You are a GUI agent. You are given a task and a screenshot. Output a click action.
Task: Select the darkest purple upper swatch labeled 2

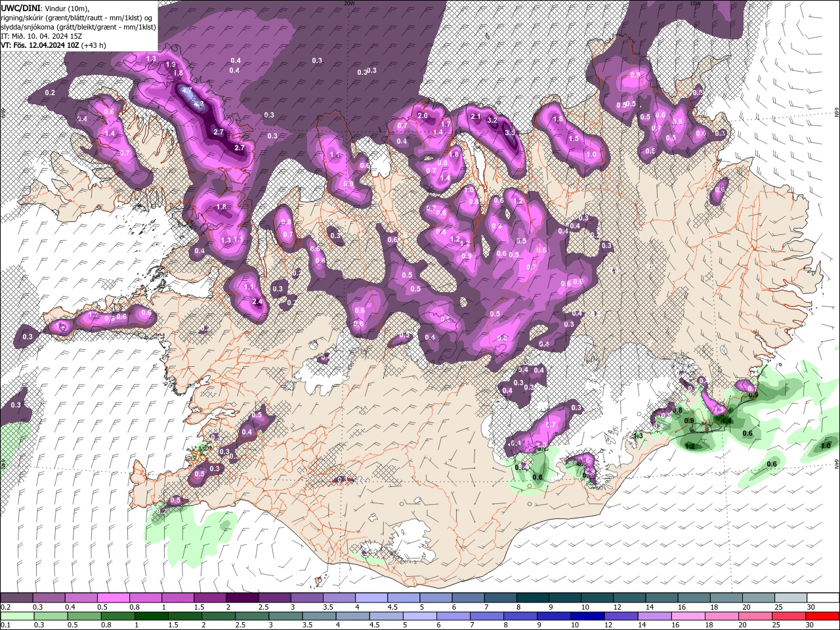coord(242,598)
